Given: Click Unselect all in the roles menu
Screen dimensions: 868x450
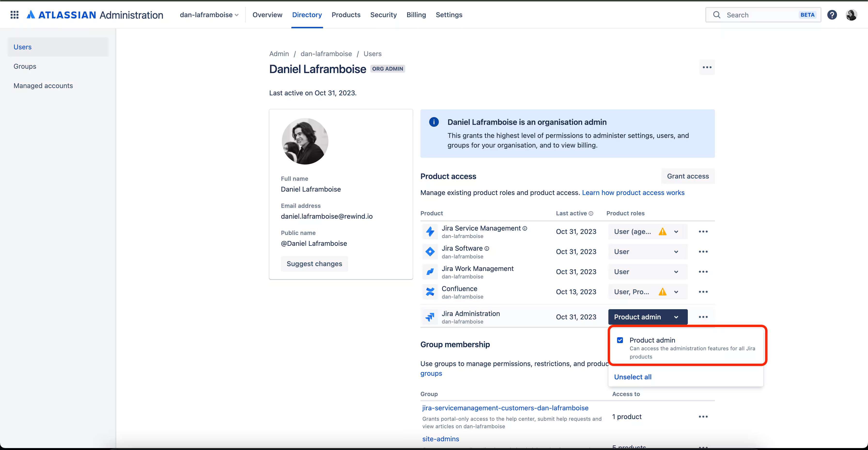Looking at the screenshot, I should (x=632, y=377).
